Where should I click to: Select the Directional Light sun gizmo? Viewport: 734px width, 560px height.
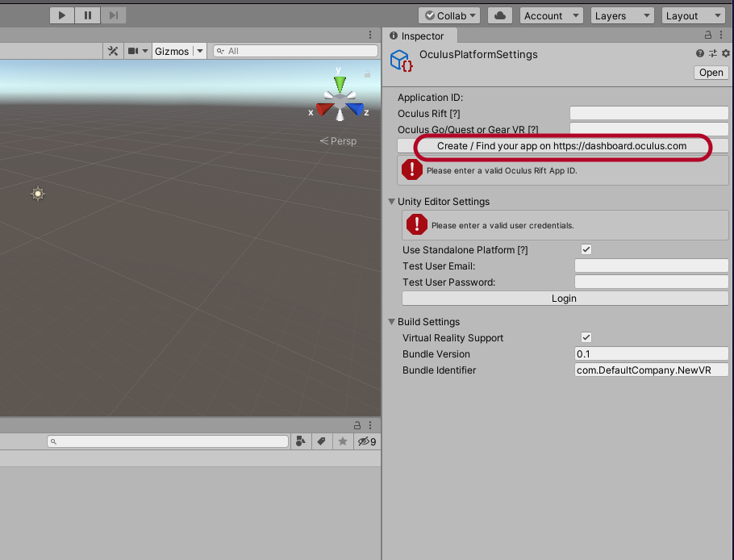pyautogui.click(x=38, y=194)
